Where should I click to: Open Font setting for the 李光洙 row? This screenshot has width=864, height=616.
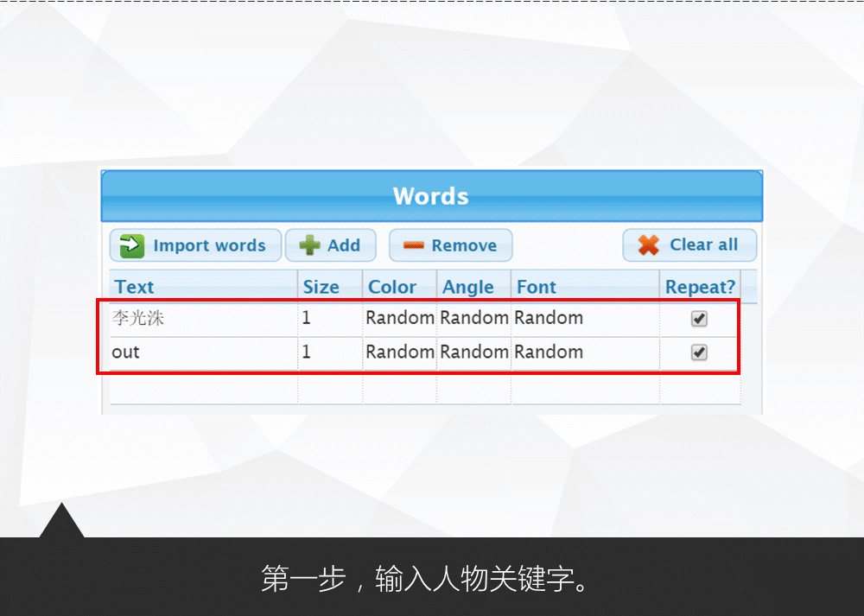click(548, 318)
